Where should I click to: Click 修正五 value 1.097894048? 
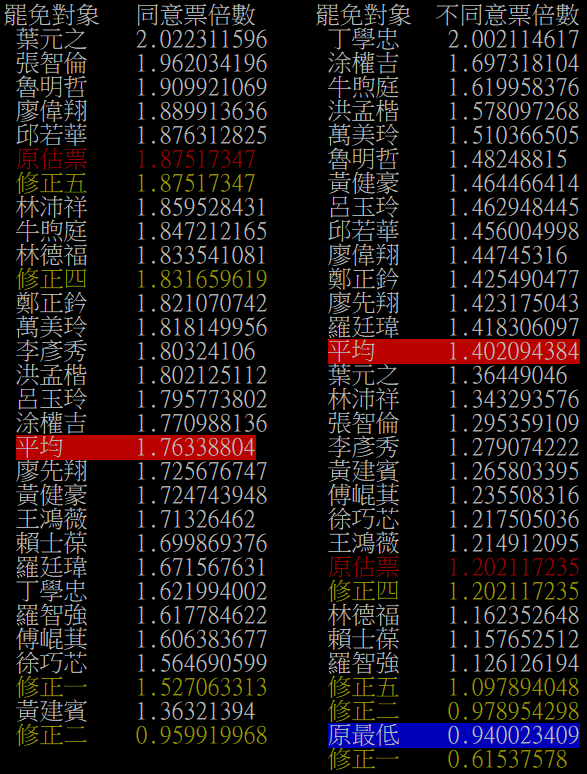[513, 687]
